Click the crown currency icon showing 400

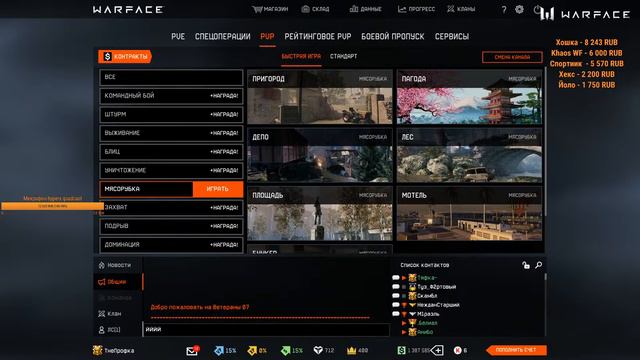pos(351,350)
